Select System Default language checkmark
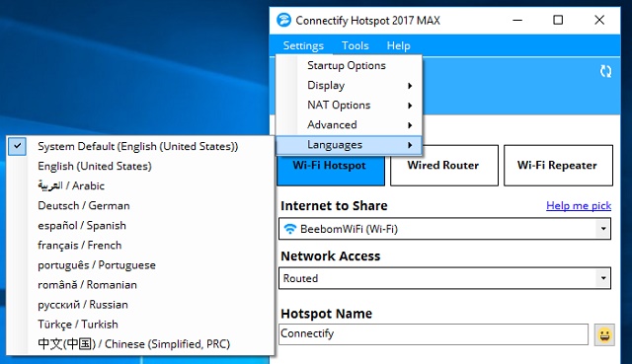Viewport: 632px width, 364px height. (x=18, y=146)
